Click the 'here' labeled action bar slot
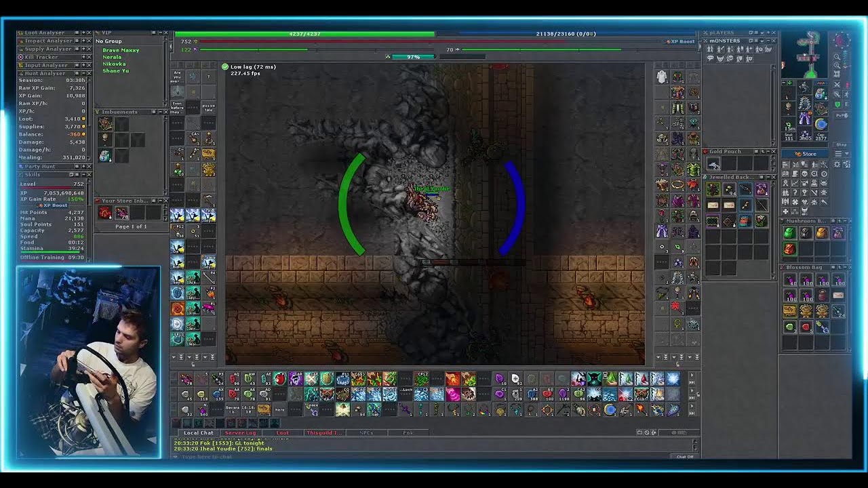This screenshot has height=488, width=868. 280,409
